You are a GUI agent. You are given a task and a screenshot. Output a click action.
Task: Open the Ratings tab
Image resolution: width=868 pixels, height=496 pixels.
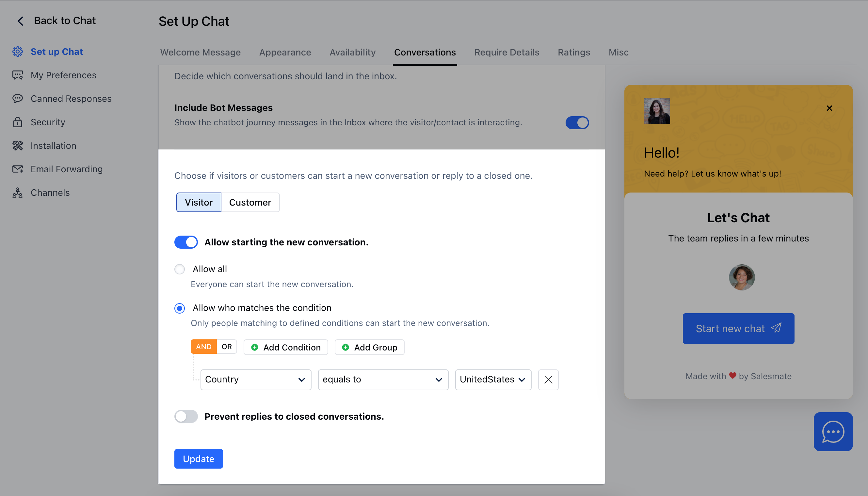[x=574, y=52]
